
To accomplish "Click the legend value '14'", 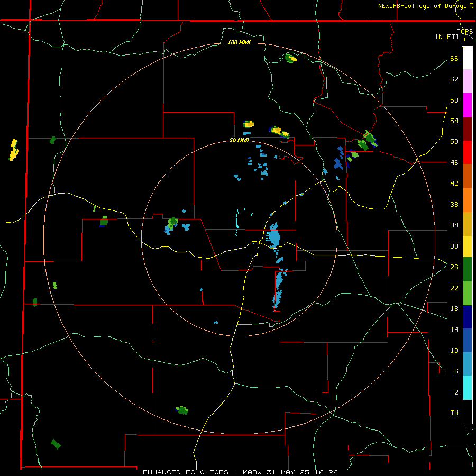I will coord(454,329).
